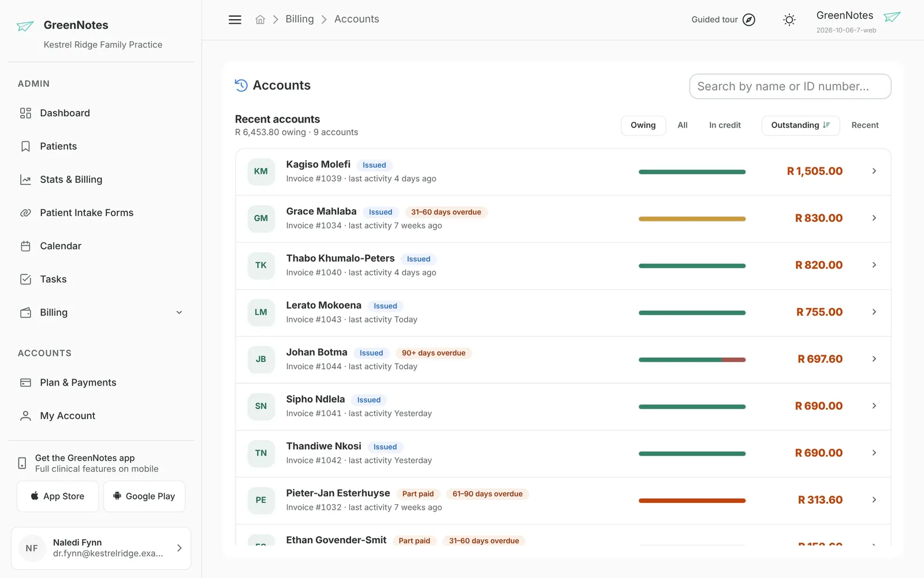Open the Calendar page
Image resolution: width=924 pixels, height=578 pixels.
101,246
